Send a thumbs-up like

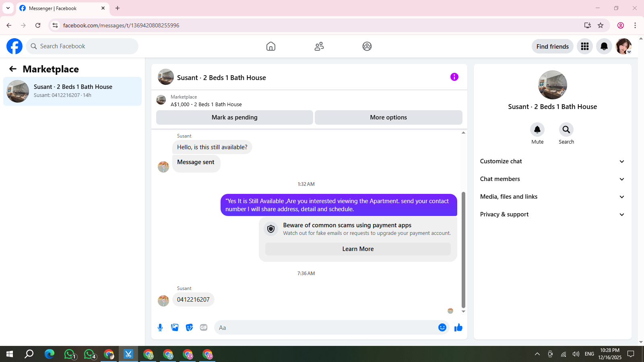click(458, 327)
